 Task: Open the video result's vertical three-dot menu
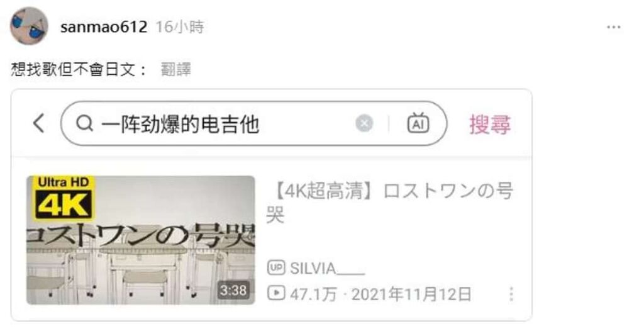click(511, 294)
